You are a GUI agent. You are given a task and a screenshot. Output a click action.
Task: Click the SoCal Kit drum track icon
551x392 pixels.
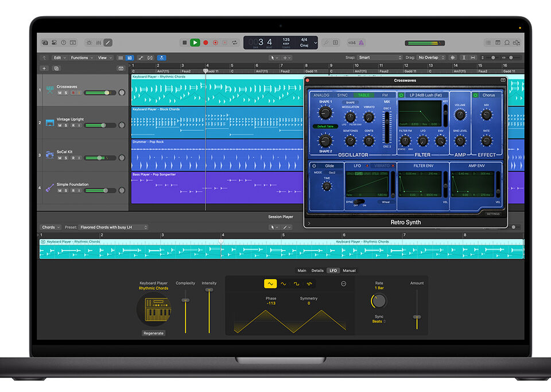(x=49, y=155)
